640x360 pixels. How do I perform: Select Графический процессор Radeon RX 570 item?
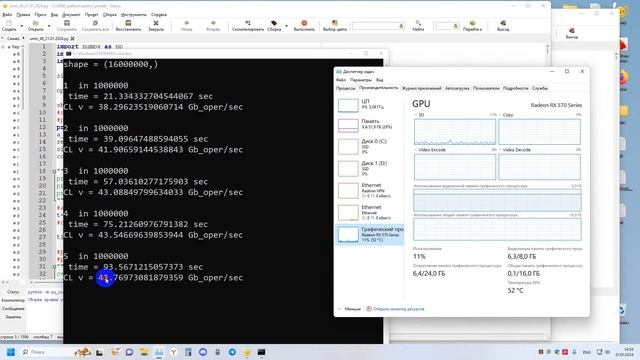coord(369,235)
